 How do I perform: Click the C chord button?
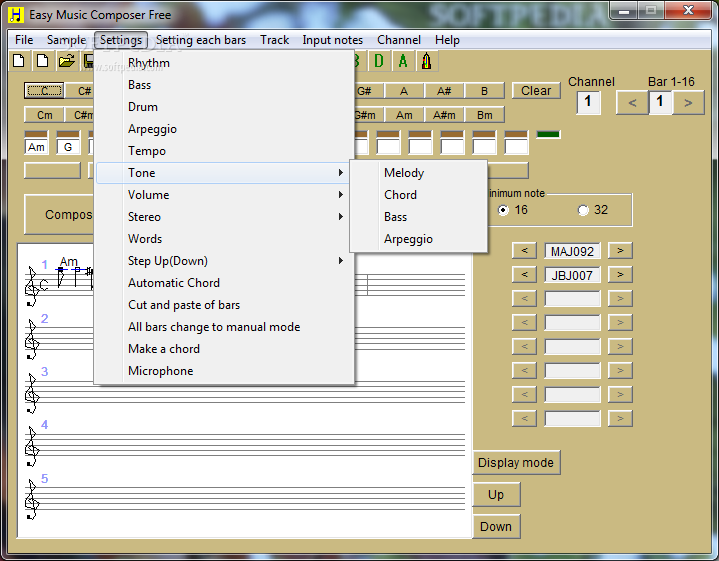(44, 91)
